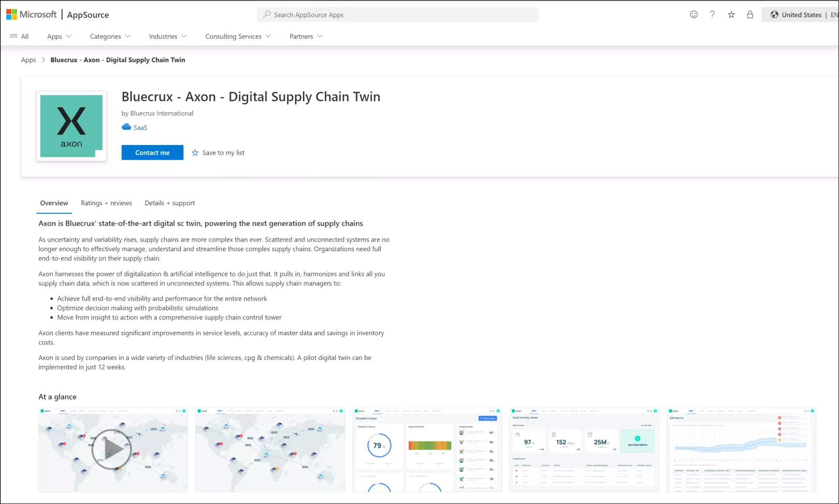Open favorites star icon in header
839x504 pixels.
(731, 14)
